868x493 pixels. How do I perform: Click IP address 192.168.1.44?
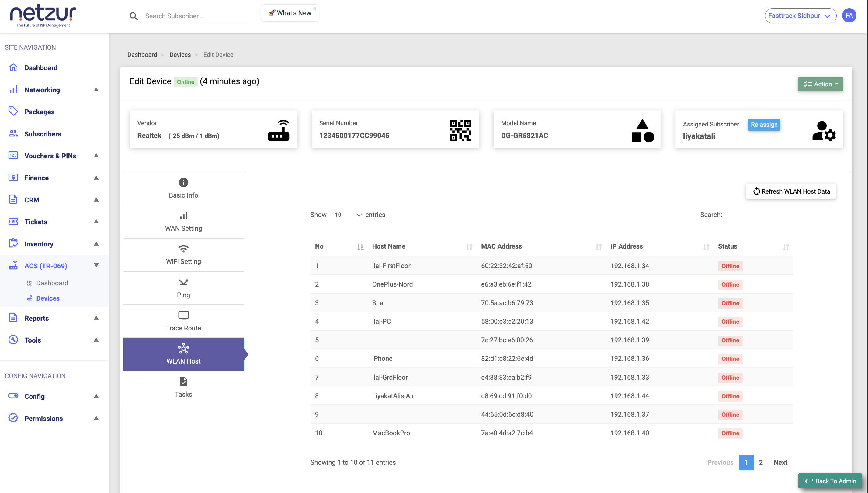(x=630, y=395)
